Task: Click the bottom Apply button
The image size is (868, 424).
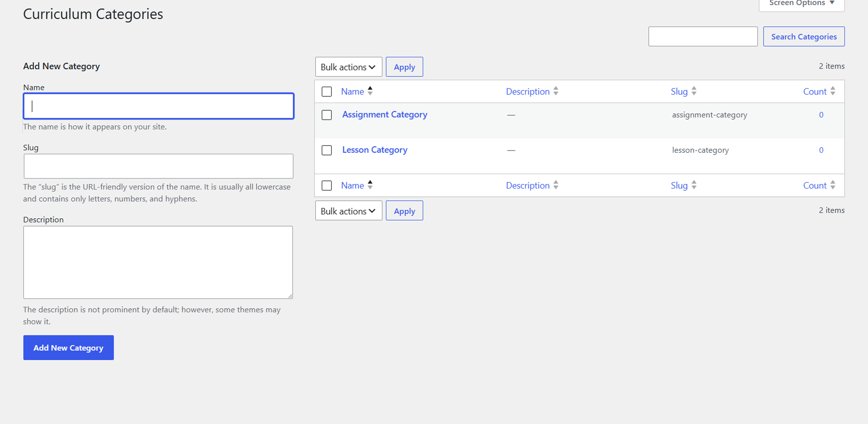Action: [404, 211]
